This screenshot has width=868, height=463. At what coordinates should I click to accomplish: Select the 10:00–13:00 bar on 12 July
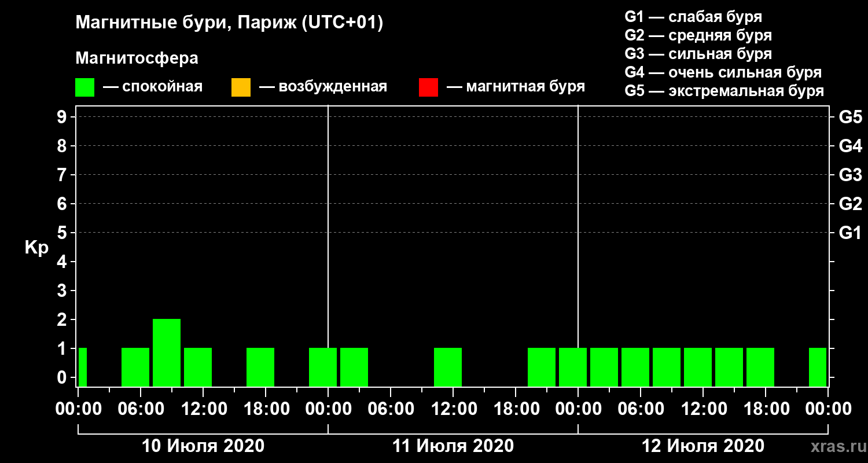click(698, 367)
